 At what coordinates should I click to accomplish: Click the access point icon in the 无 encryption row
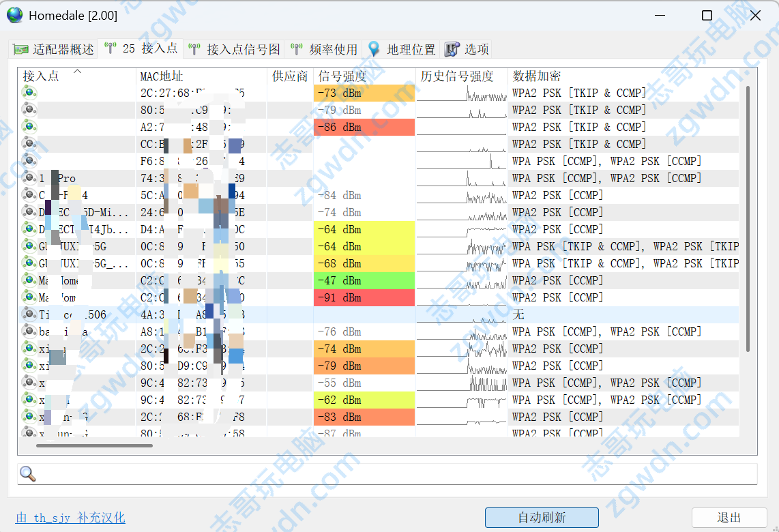pos(29,314)
